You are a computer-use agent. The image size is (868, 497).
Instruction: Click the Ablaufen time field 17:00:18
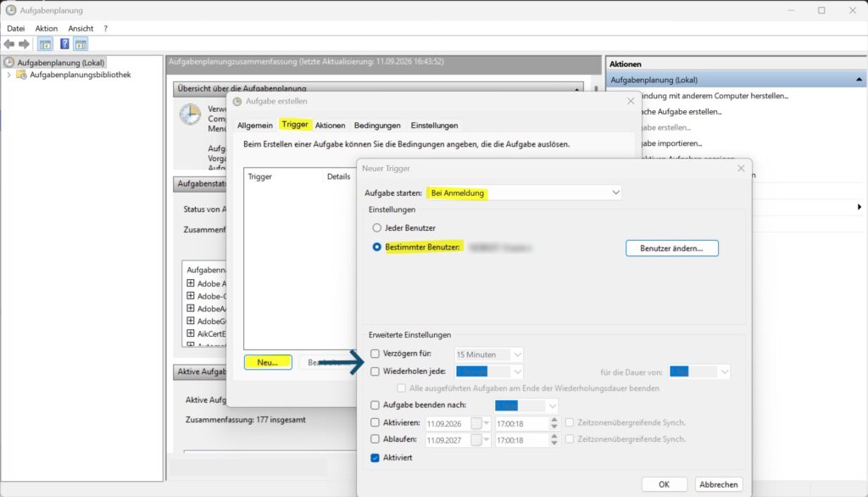pos(521,440)
